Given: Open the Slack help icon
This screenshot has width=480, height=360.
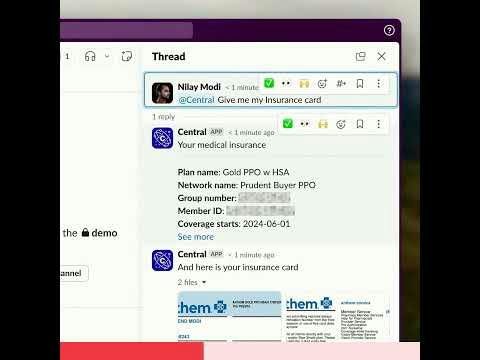Looking at the screenshot, I should coord(389,30).
